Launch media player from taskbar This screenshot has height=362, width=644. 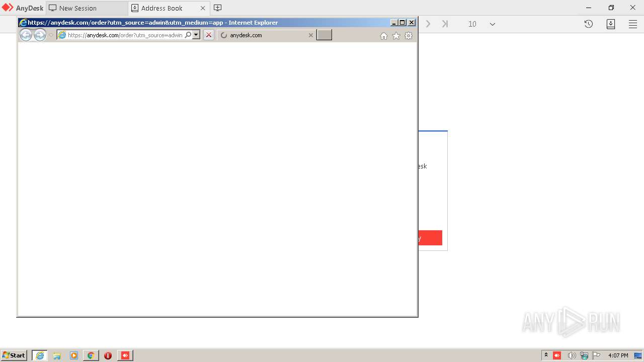pos(74,355)
